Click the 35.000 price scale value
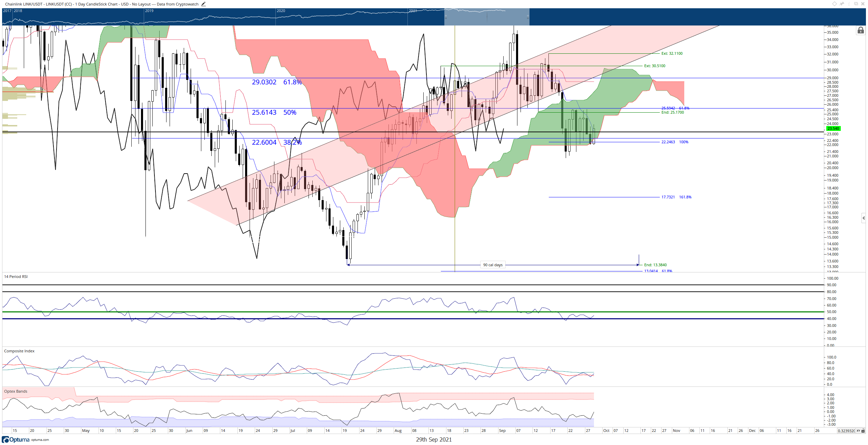Image resolution: width=868 pixels, height=445 pixels. pos(832,32)
